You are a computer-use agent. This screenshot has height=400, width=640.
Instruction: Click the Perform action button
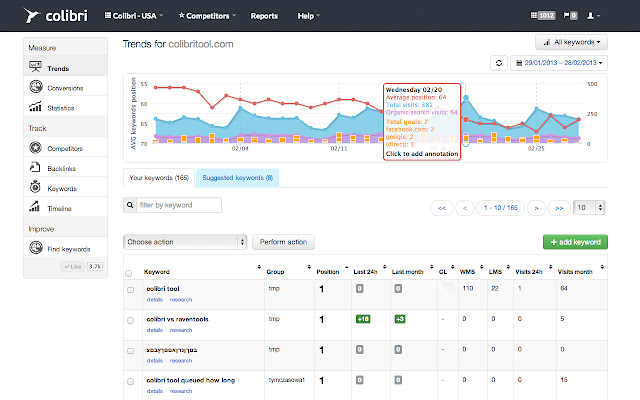pyautogui.click(x=283, y=242)
